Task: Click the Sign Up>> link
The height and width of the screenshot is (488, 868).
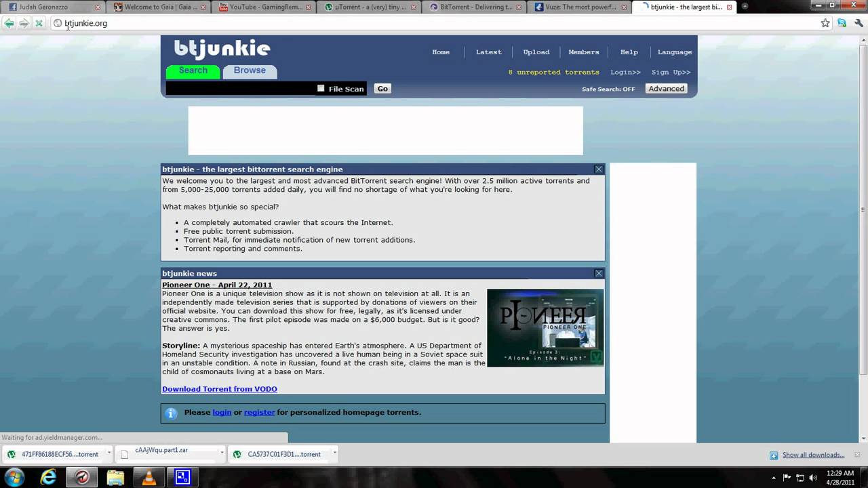Action: coord(671,72)
